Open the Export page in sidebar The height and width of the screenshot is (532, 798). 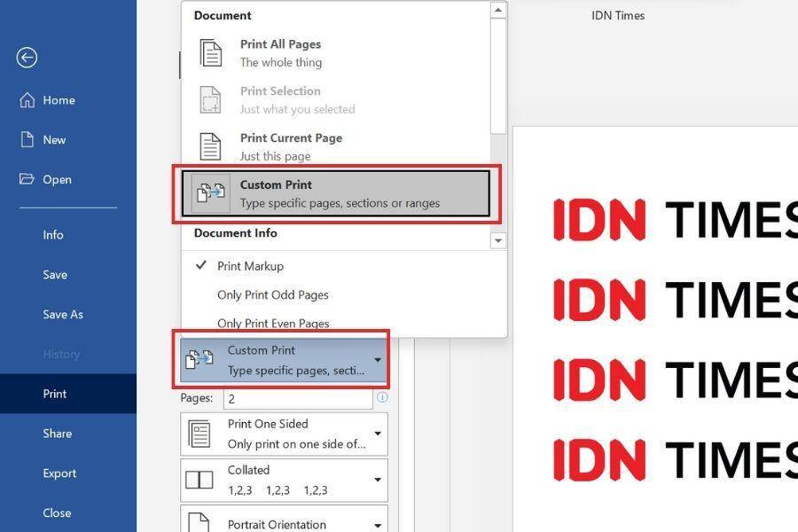click(x=68, y=473)
